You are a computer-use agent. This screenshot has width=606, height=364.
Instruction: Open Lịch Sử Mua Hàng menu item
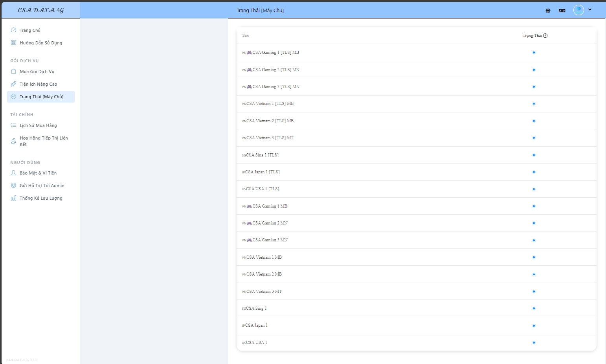click(x=38, y=125)
